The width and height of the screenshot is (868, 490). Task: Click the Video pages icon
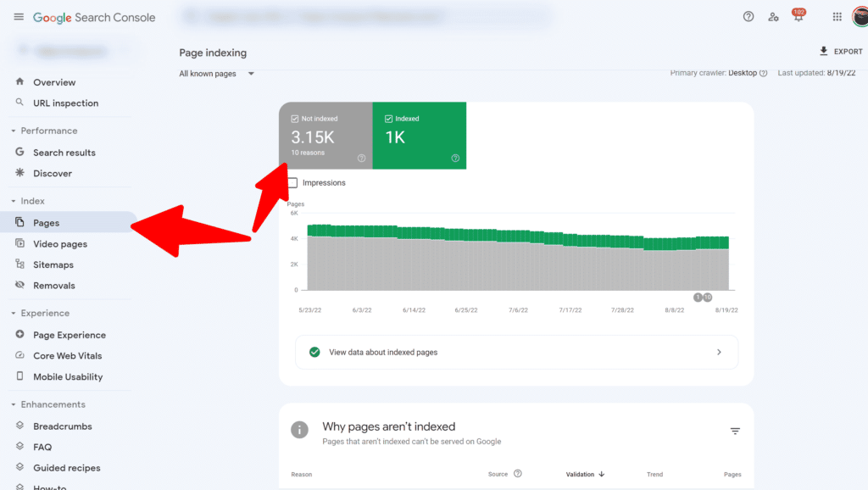tap(20, 243)
